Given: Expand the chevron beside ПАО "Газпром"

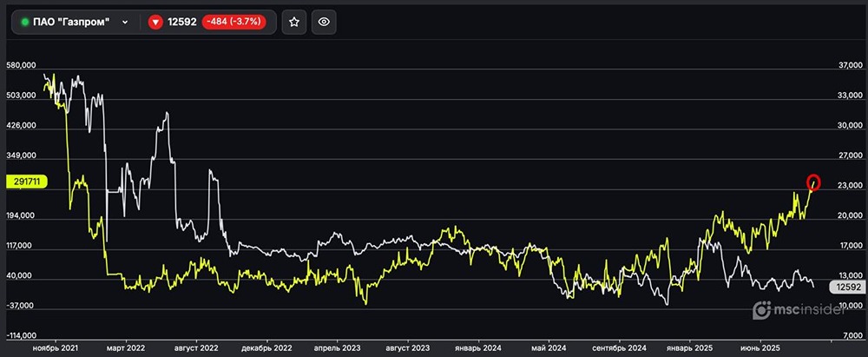Looking at the screenshot, I should (x=126, y=23).
